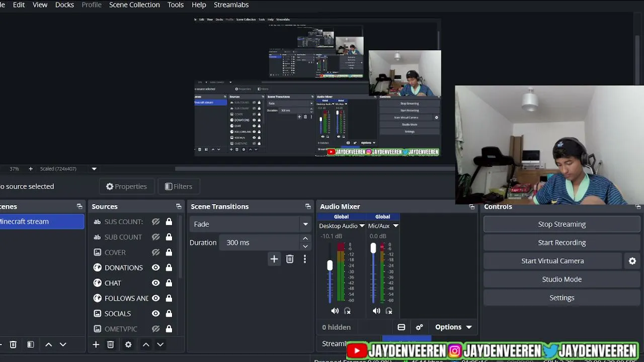This screenshot has height=362, width=644.
Task: Move source down with arrow icon
Action: tap(160, 344)
